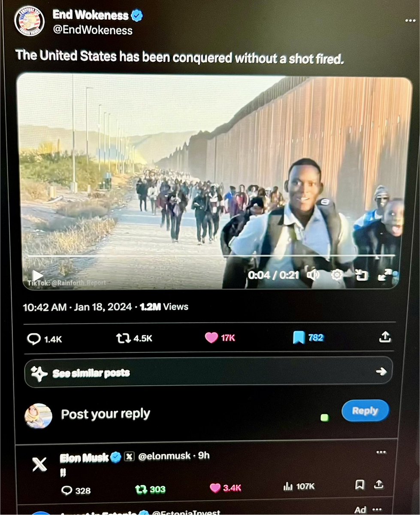Open the three-dot menu on End Wokeness post
Viewport: 420px width, 515px height.
pos(410,21)
